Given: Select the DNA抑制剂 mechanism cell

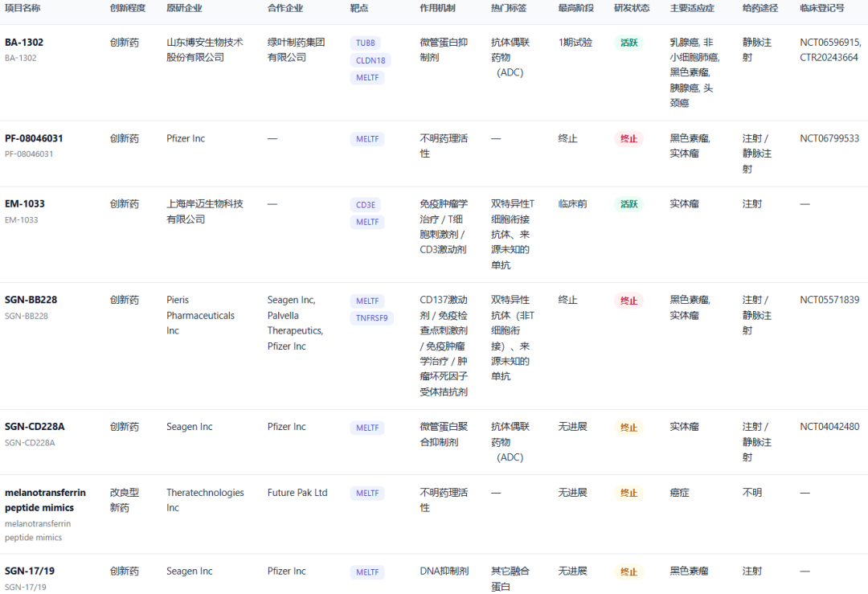Looking at the screenshot, I should (x=444, y=571).
